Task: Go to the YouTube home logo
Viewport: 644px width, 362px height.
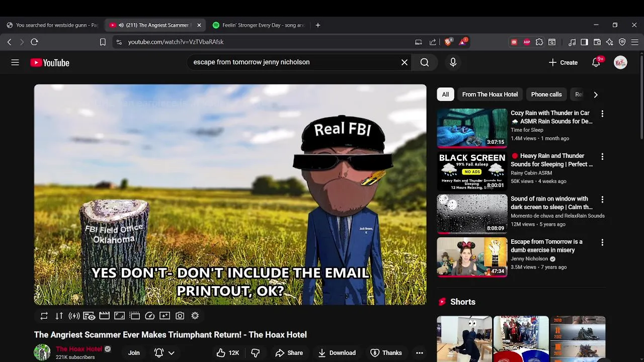Action: coord(50,63)
